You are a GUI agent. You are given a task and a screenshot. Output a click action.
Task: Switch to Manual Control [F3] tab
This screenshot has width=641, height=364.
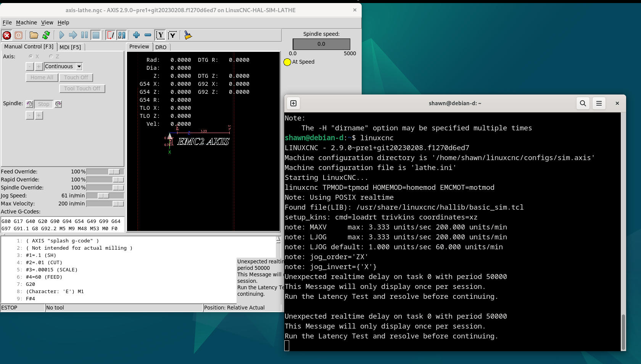tap(29, 47)
